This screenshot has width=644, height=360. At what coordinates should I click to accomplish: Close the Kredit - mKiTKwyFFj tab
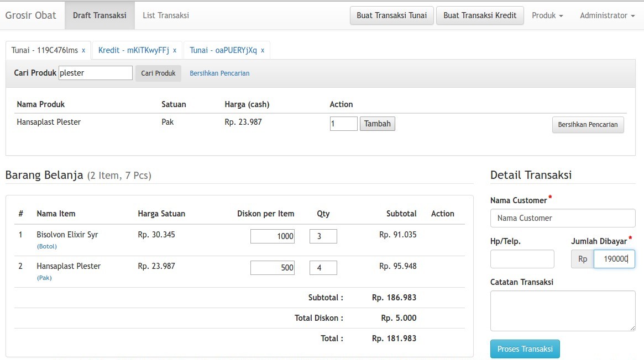(x=175, y=50)
